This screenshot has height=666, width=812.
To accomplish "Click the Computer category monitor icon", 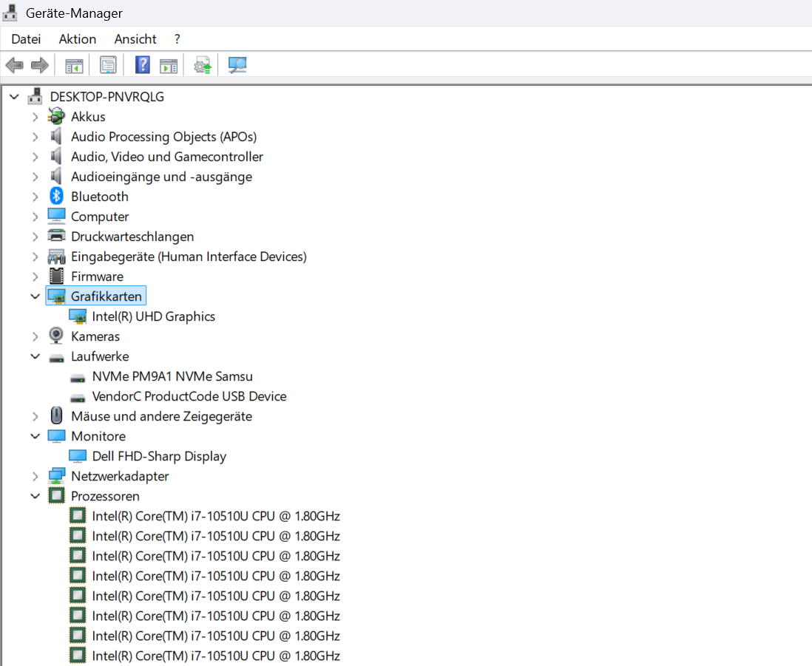I will coord(56,216).
